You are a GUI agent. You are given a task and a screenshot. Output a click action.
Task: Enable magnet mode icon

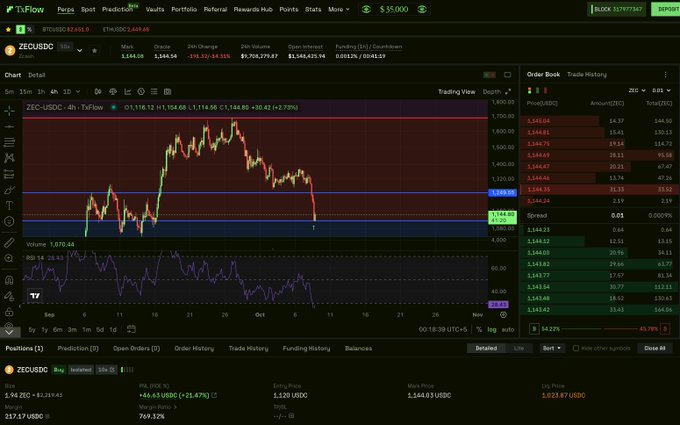(9, 280)
